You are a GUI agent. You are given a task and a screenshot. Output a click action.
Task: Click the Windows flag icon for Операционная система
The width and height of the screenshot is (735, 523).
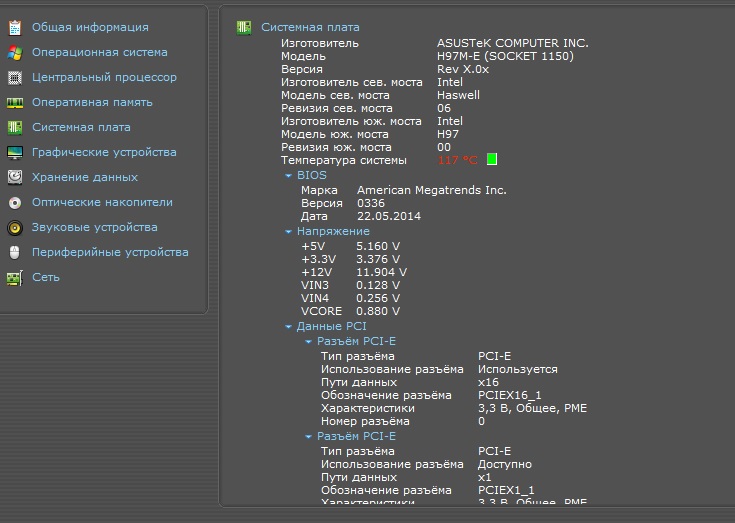pos(14,52)
